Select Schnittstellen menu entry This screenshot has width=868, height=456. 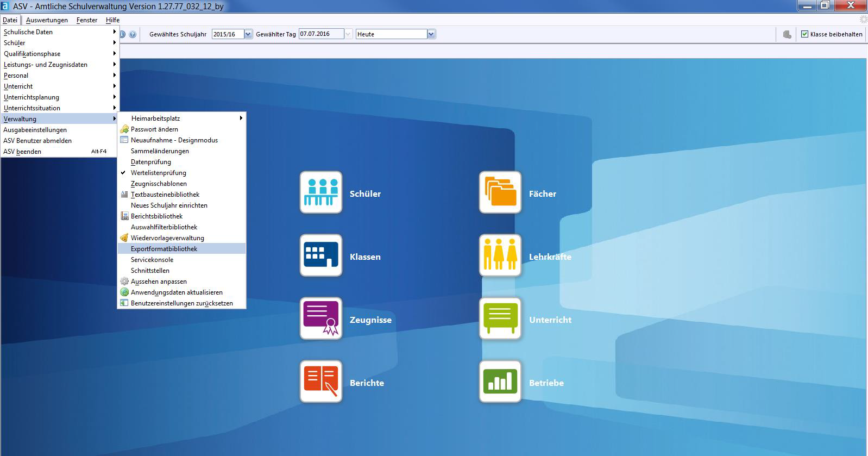click(x=181, y=271)
